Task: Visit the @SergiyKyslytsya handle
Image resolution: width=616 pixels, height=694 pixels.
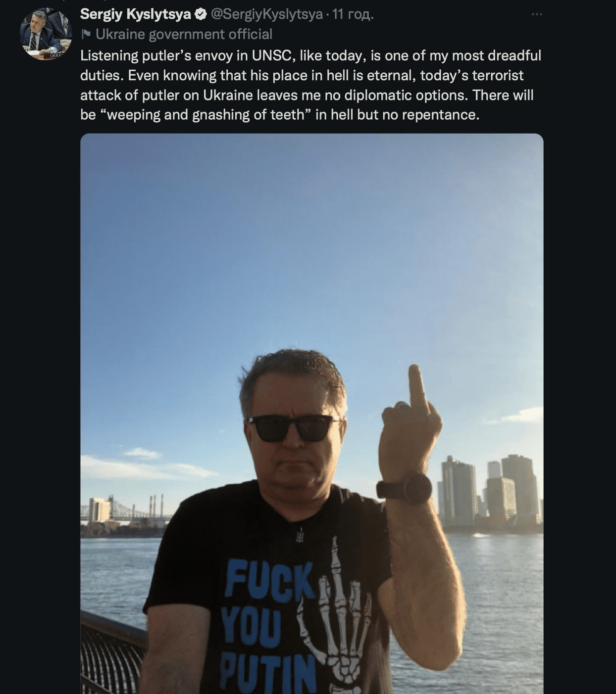Action: point(267,14)
